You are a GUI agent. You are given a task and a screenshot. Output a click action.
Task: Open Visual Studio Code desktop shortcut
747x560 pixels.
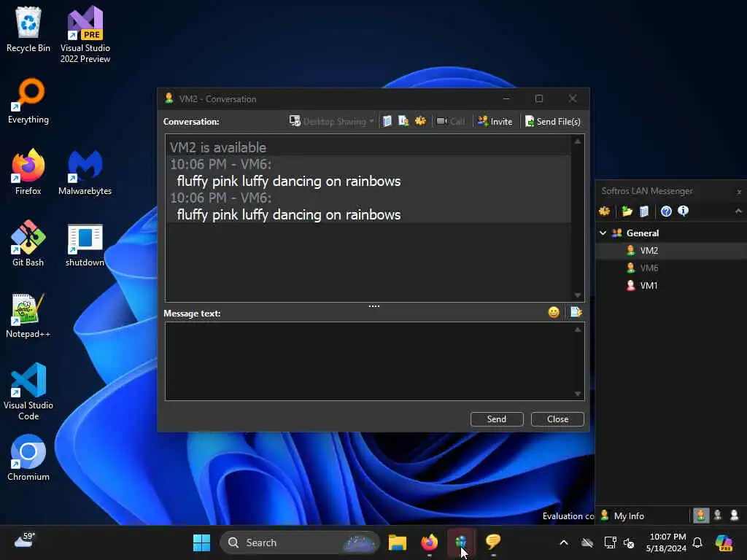coord(28,392)
